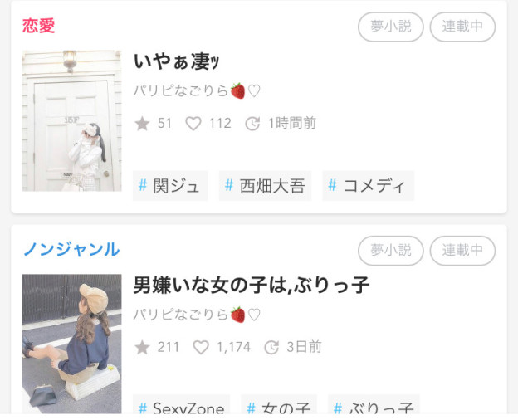Click the updated clock icon beside 1時間前
Image resolution: width=518 pixels, height=420 pixels.
(252, 124)
